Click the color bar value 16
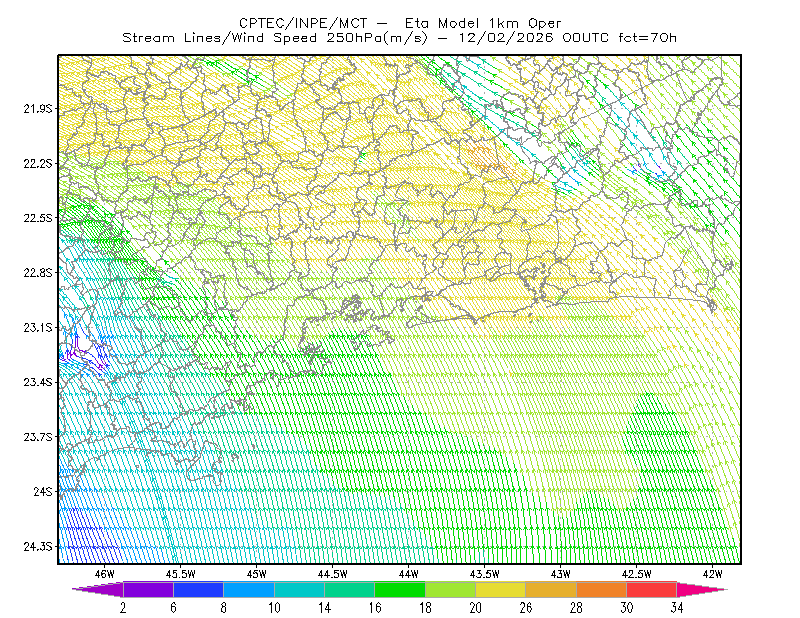Screen dimensions: 800x618 click(375, 608)
